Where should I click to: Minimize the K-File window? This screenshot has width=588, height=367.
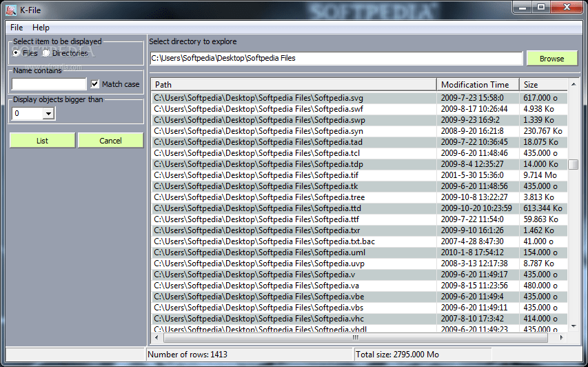(x=523, y=7)
